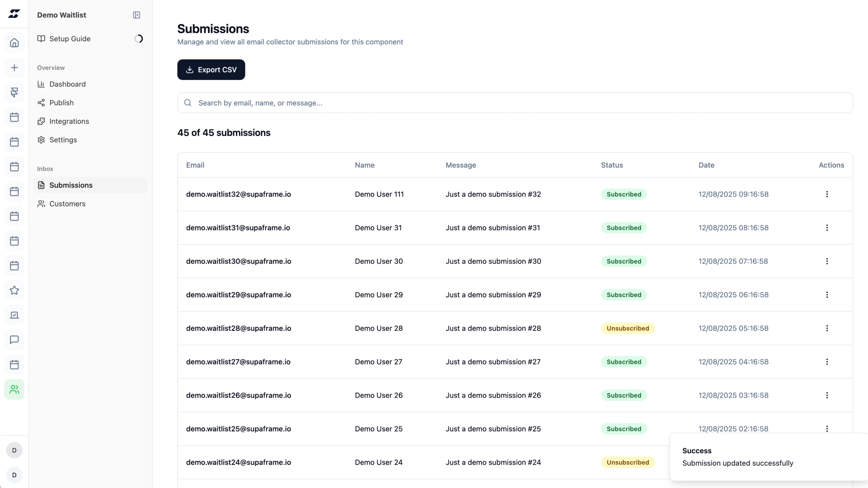Screen dimensions: 868x488
Task: Open actions menu for demo.waitlist28 row
Action: pos(827,328)
